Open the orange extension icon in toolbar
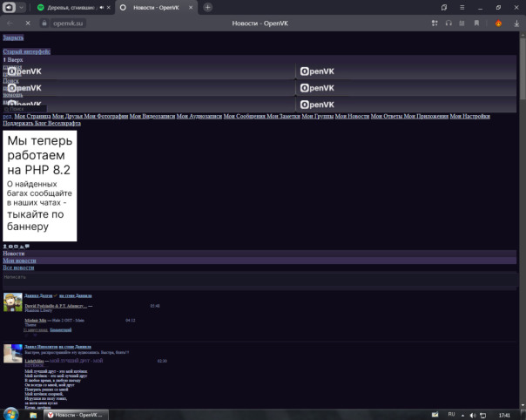The image size is (526, 420). [x=498, y=24]
